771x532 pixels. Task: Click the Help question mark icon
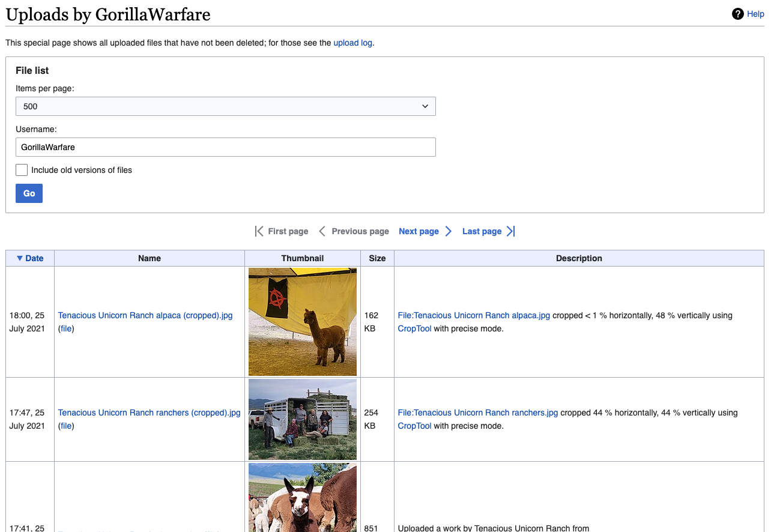tap(738, 14)
